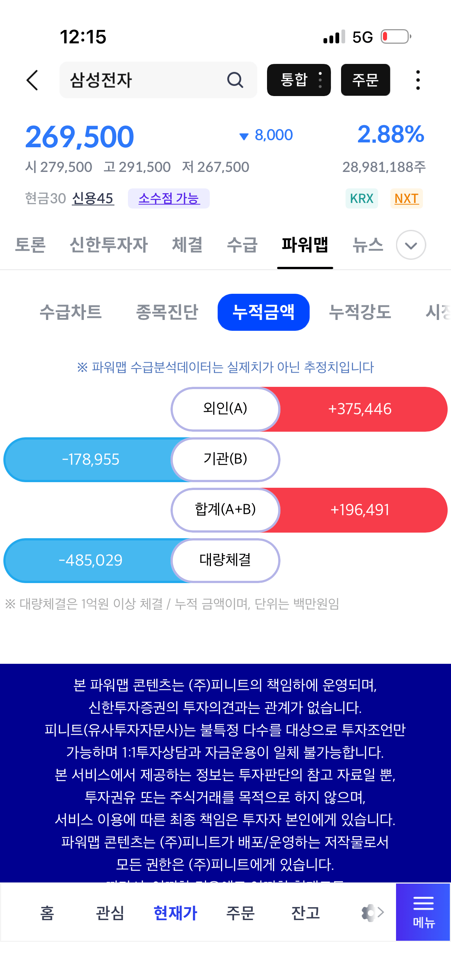Switch to the 수급 tab
This screenshot has width=451, height=980.
[x=242, y=244]
